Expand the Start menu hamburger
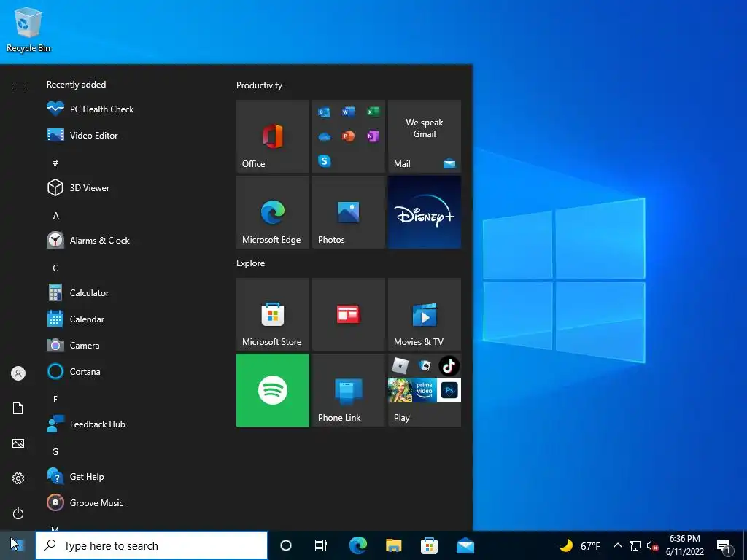The width and height of the screenshot is (747, 560). tap(18, 85)
